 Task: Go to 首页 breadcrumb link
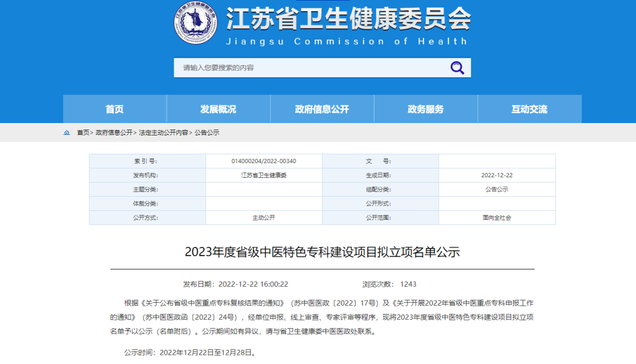click(83, 133)
